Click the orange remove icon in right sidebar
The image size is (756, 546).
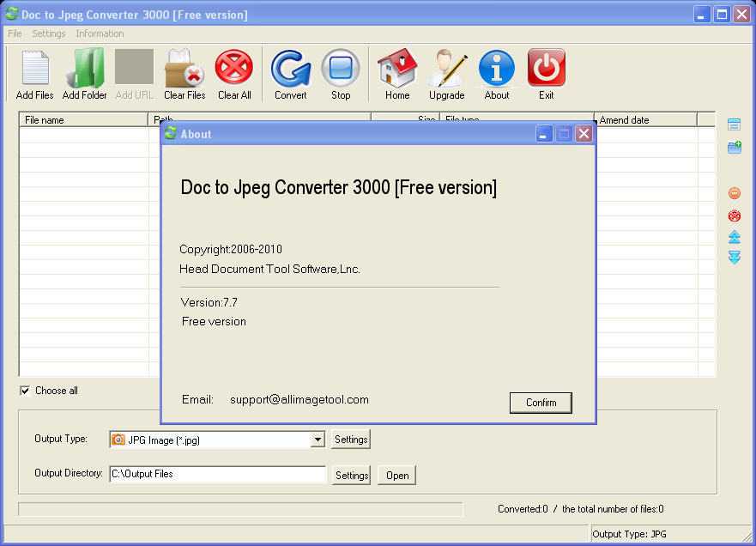(735, 193)
